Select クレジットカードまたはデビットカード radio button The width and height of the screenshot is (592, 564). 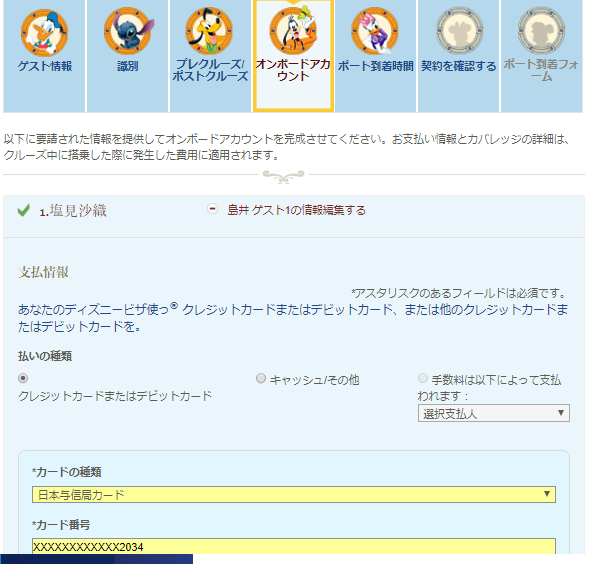(23, 378)
